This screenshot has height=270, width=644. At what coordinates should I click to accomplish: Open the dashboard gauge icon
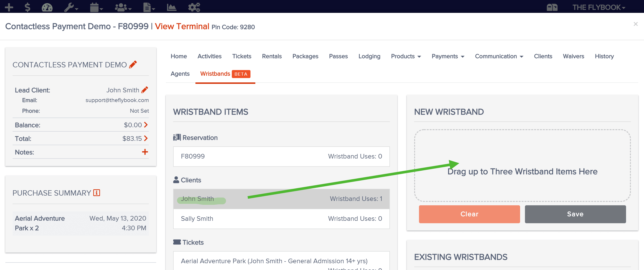pos(47,7)
